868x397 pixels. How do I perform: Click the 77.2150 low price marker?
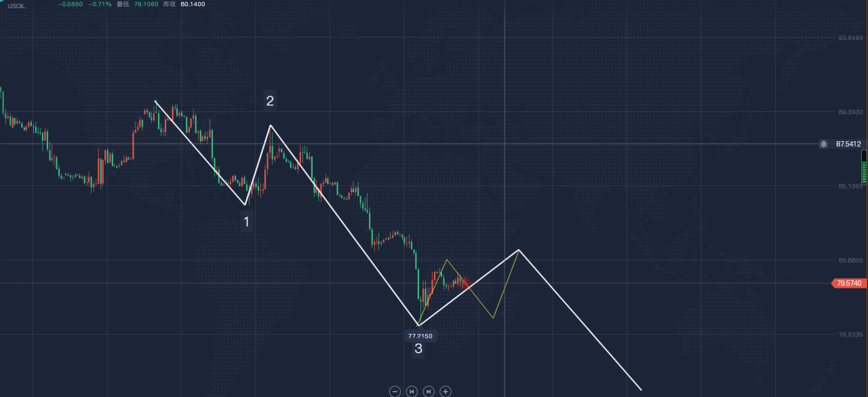click(x=421, y=336)
